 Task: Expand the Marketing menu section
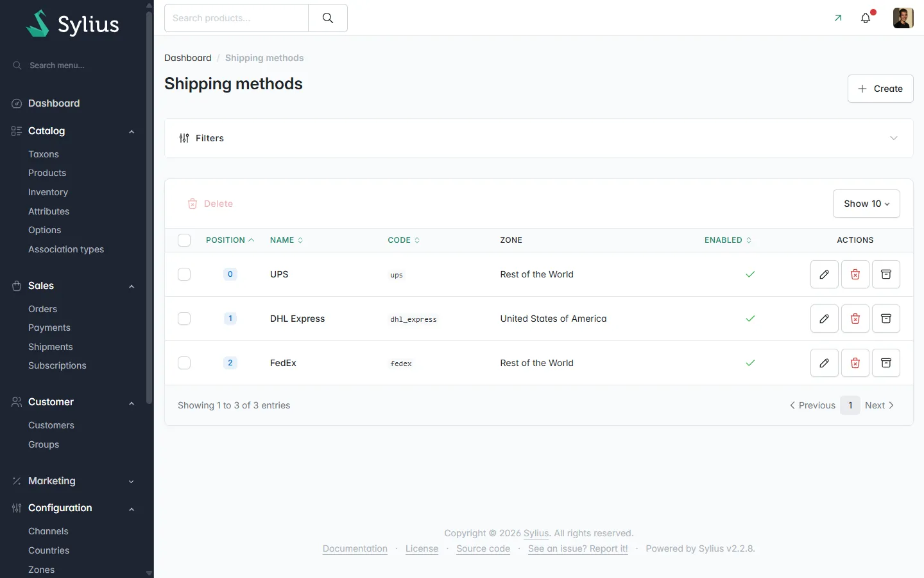(132, 482)
